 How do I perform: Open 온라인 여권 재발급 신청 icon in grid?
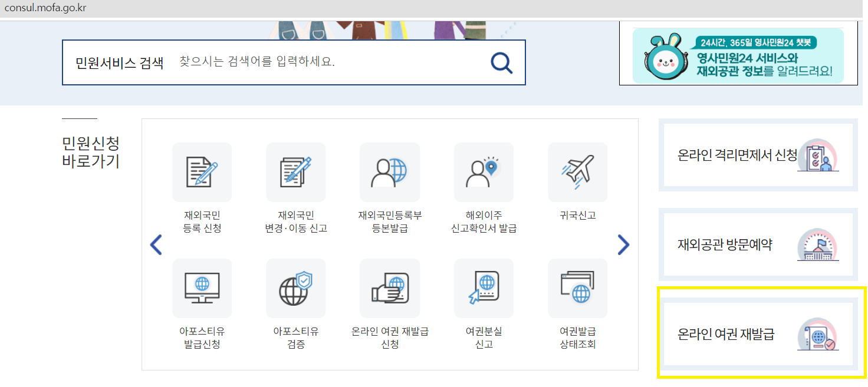pyautogui.click(x=390, y=288)
